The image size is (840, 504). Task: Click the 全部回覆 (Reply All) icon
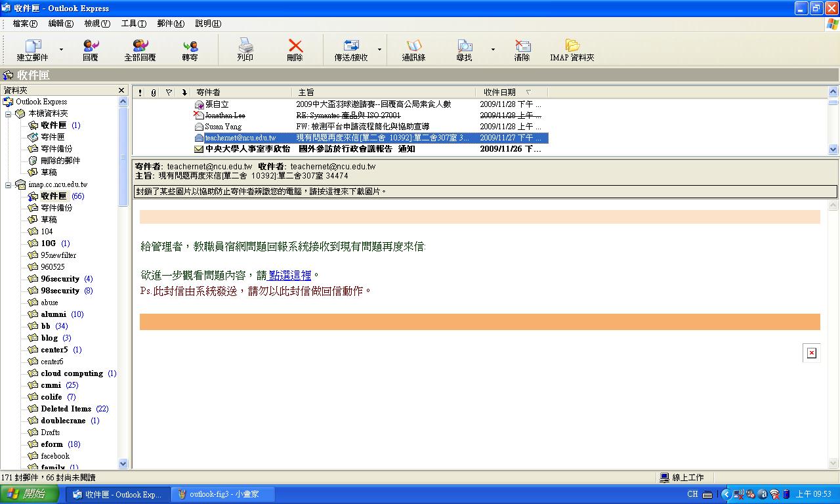point(140,46)
